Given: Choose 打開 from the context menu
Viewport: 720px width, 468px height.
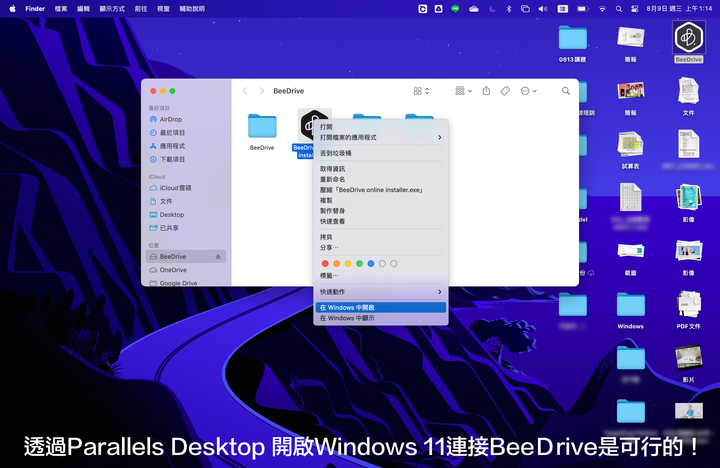Looking at the screenshot, I should (x=380, y=127).
